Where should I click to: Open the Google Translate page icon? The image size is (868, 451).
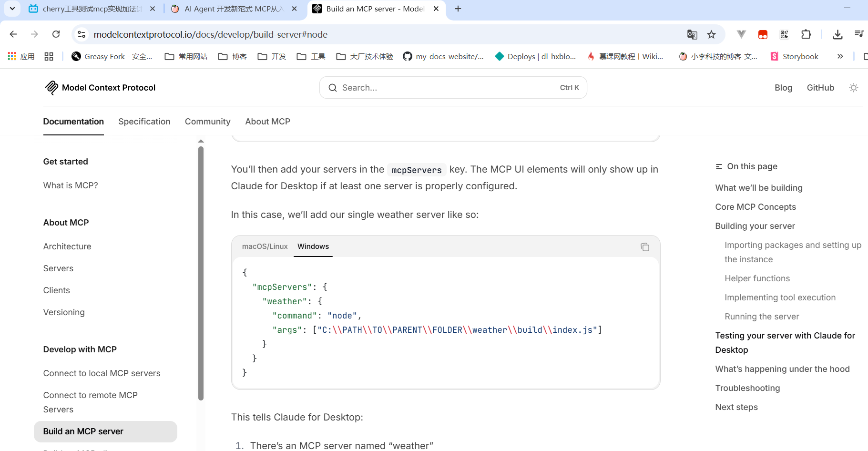pyautogui.click(x=692, y=34)
